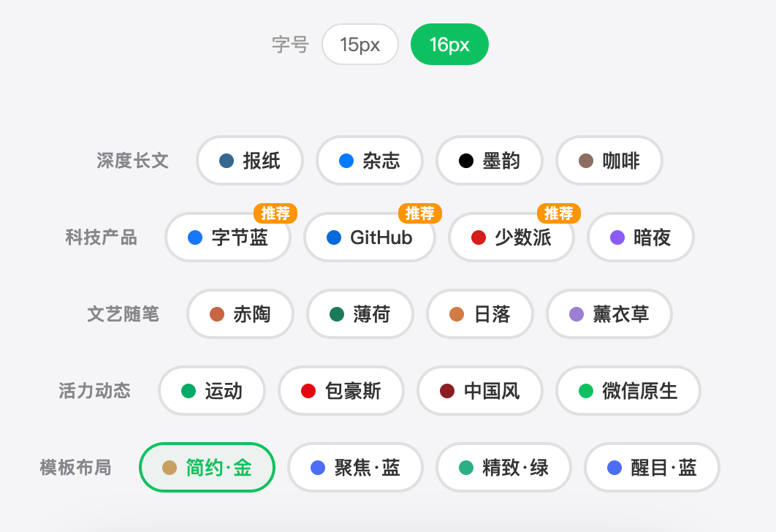The width and height of the screenshot is (776, 532).
Task: Apply the recommended 少数派 theme
Action: tap(511, 237)
